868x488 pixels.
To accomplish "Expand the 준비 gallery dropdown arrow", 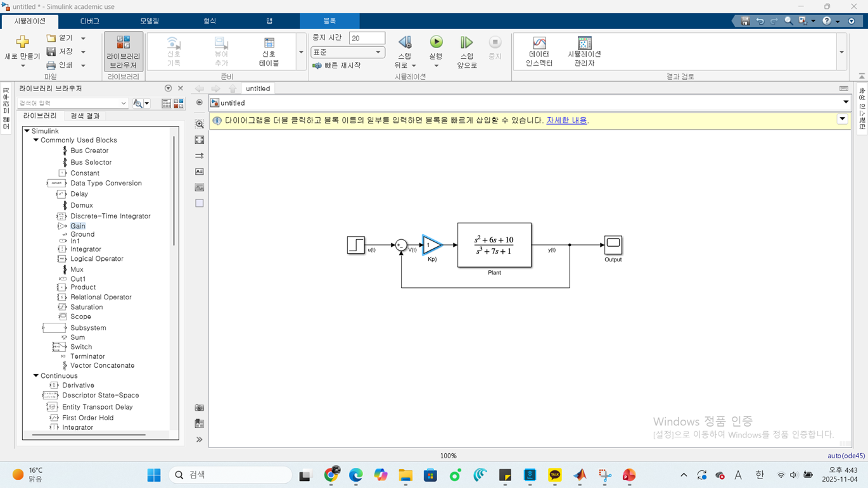I will click(x=301, y=52).
